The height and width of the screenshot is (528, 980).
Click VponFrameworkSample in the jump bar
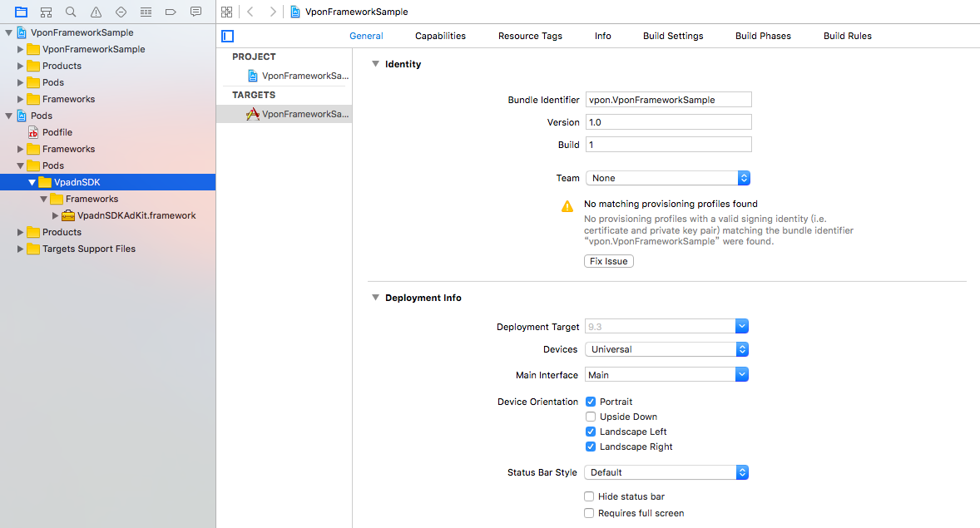click(357, 12)
